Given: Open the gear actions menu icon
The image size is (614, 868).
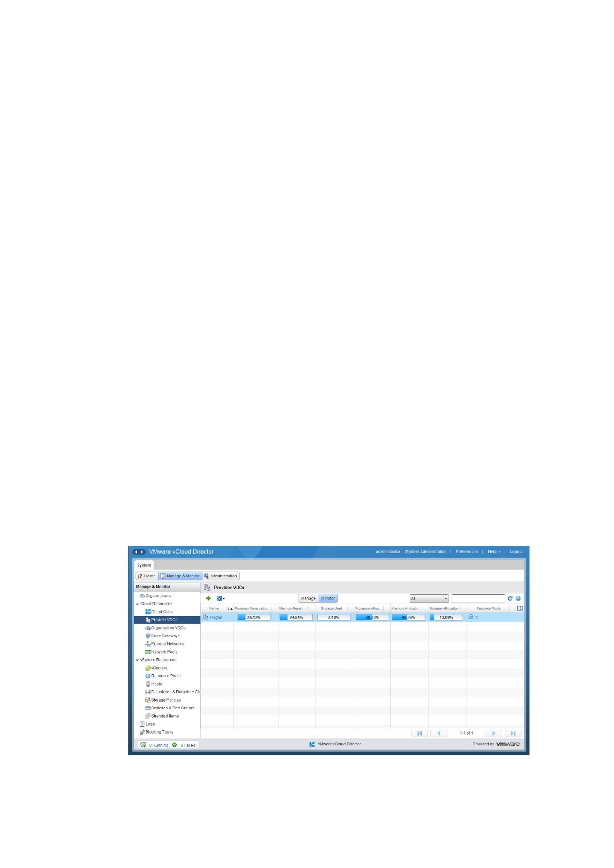Looking at the screenshot, I should coord(220,598).
